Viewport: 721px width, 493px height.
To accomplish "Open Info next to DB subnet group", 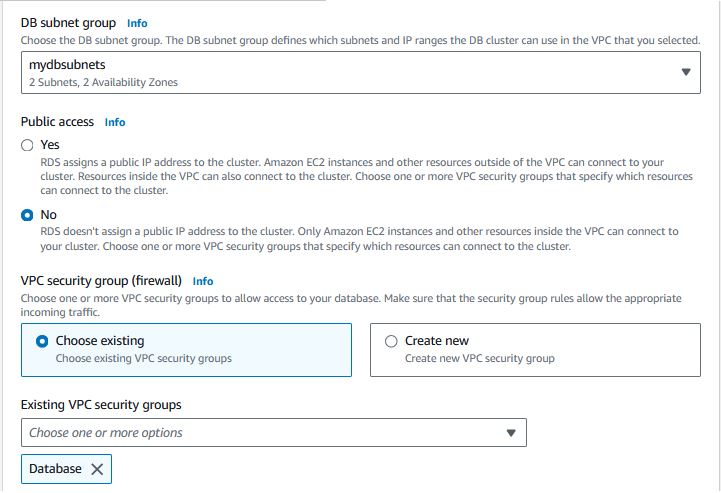I will coord(137,23).
